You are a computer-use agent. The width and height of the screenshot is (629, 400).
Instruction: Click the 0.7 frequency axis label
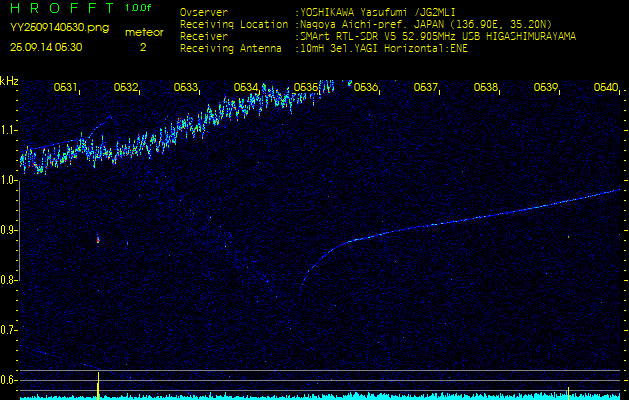point(9,329)
